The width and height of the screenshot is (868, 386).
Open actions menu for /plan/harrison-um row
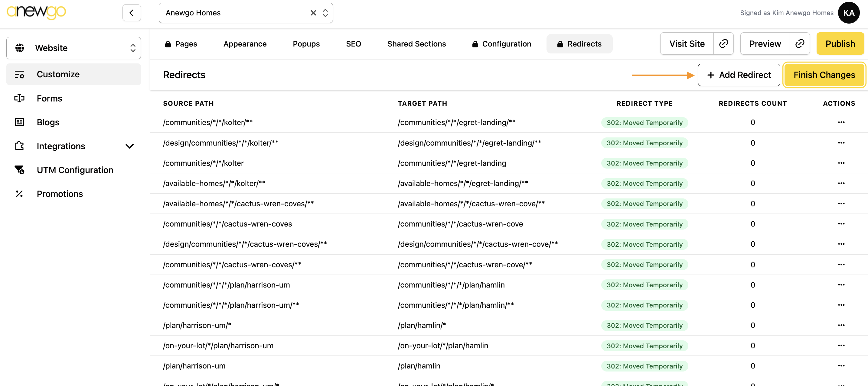pyautogui.click(x=841, y=366)
